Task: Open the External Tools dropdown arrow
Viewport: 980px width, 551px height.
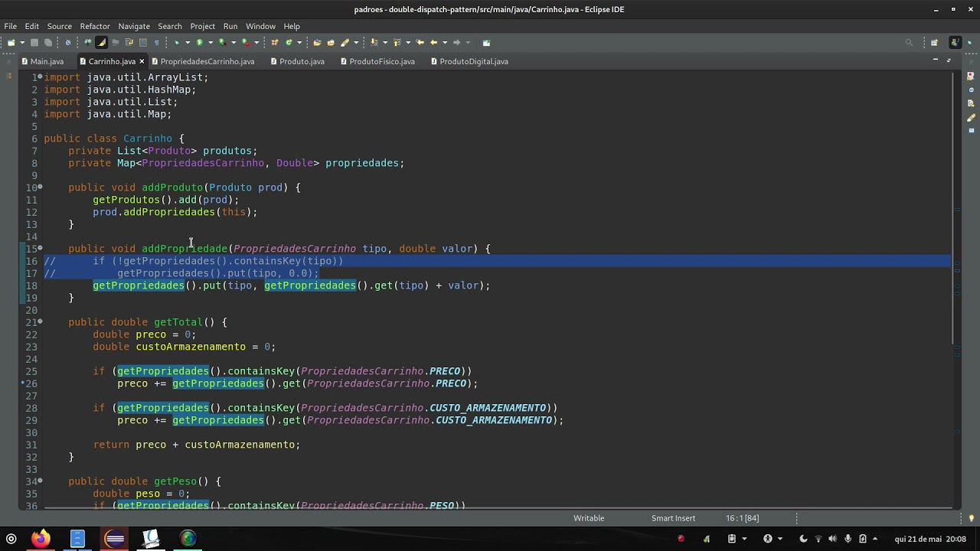Action: 256,43
